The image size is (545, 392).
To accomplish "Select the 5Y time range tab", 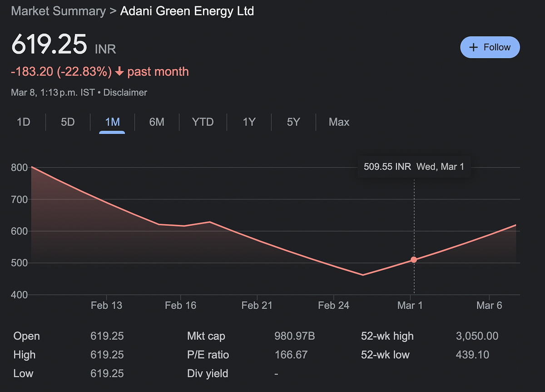I will pyautogui.click(x=293, y=122).
